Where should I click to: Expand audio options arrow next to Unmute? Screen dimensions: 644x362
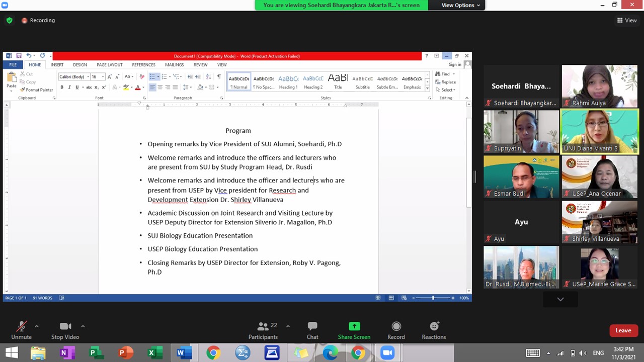36,326
